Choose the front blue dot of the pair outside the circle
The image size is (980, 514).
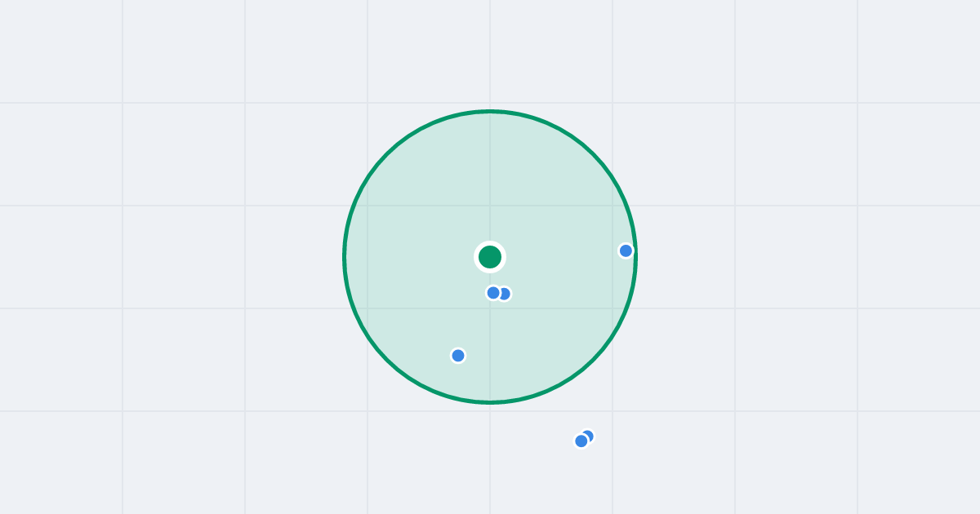(x=581, y=441)
